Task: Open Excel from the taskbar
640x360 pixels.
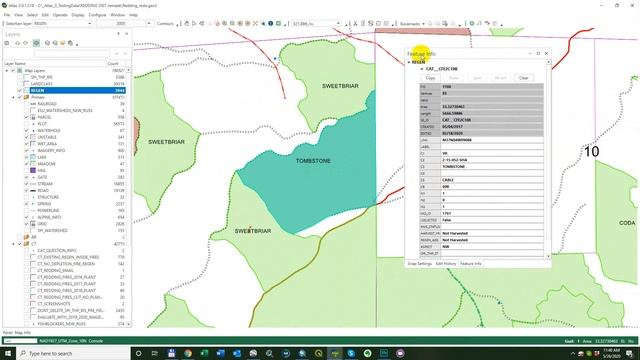Action: (x=204, y=353)
